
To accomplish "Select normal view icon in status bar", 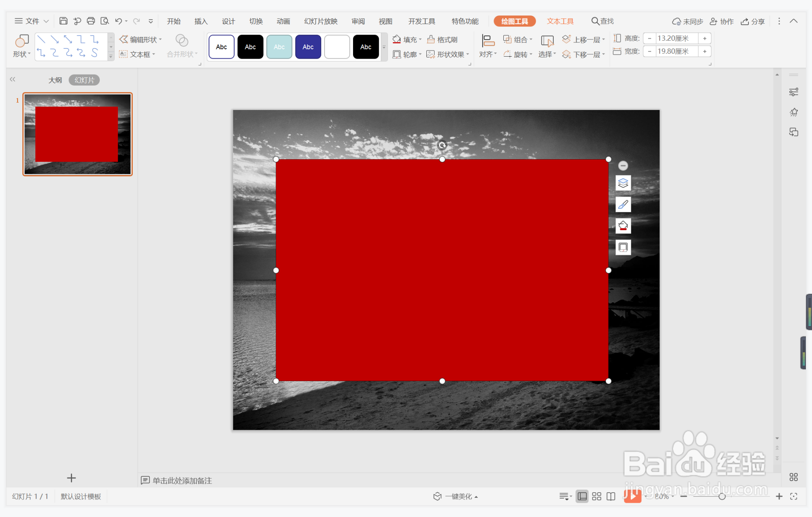I will point(582,496).
